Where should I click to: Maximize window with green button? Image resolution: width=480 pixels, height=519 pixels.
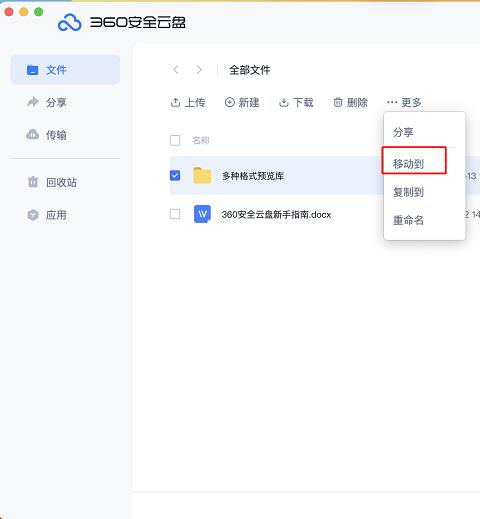[39, 12]
